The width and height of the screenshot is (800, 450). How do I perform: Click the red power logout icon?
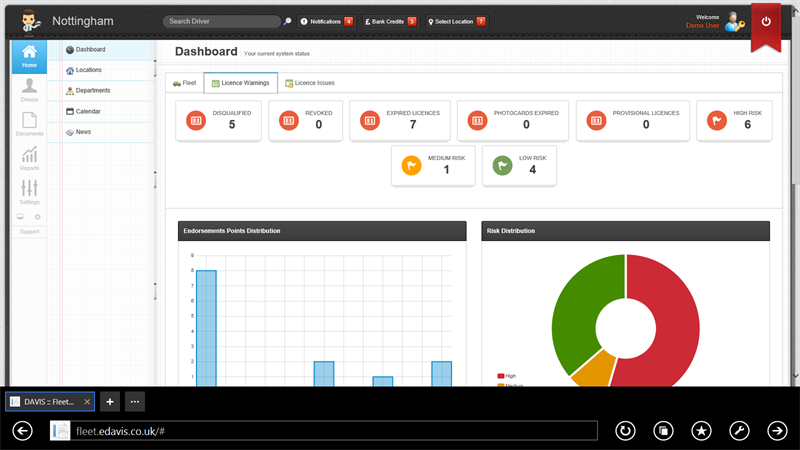point(766,21)
